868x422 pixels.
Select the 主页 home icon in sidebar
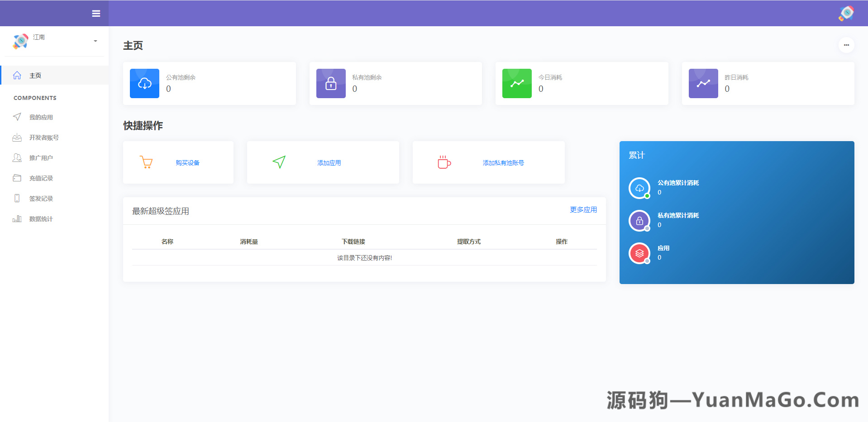17,75
